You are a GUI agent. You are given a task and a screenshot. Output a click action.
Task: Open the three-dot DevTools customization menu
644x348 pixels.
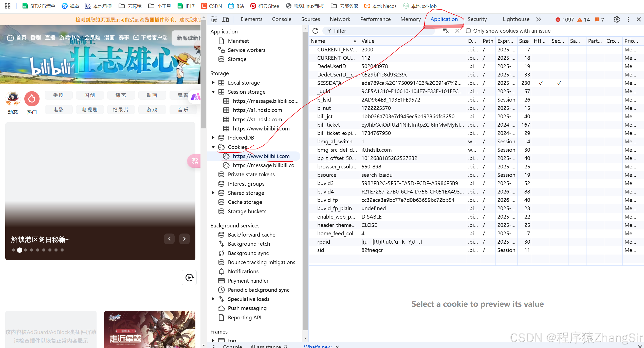pos(628,19)
